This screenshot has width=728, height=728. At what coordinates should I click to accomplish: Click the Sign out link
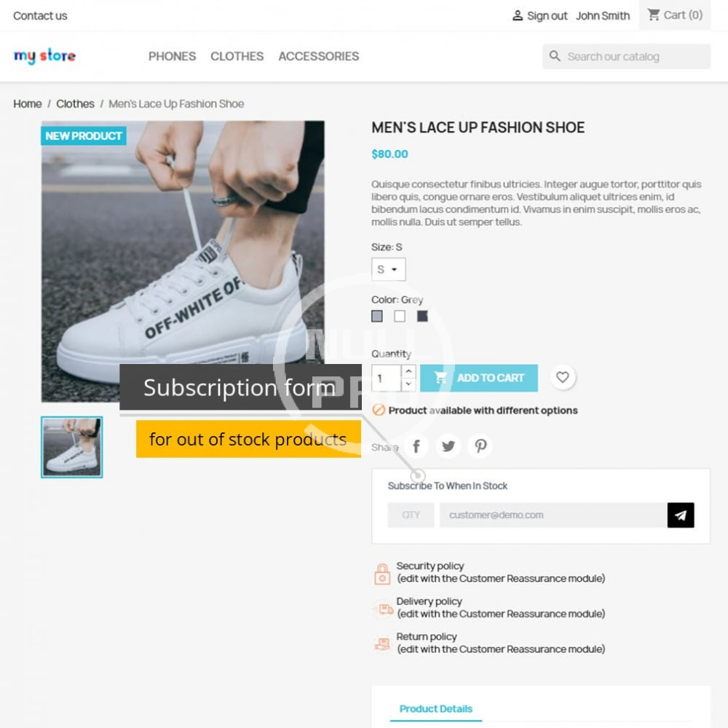[547, 16]
